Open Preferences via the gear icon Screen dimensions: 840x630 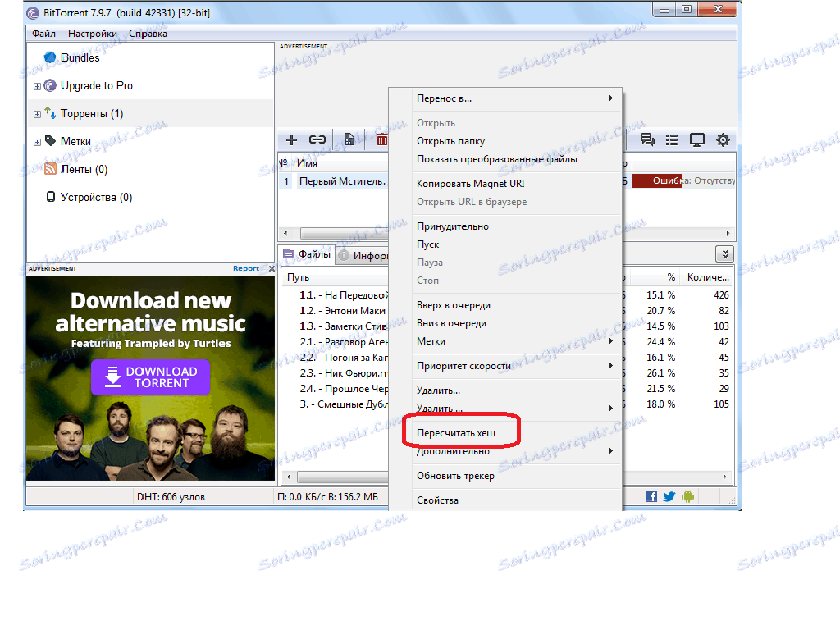723,139
